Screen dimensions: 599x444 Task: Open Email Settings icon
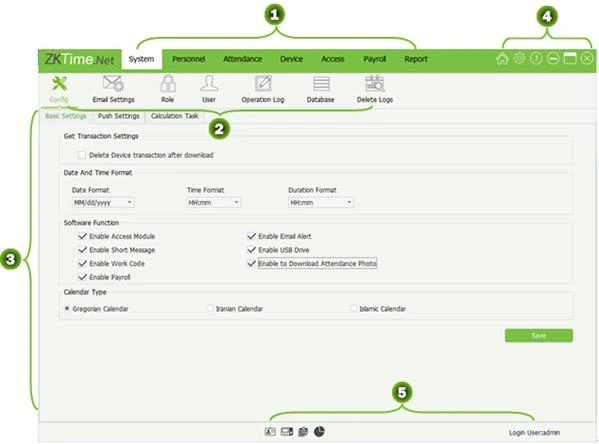click(x=113, y=84)
